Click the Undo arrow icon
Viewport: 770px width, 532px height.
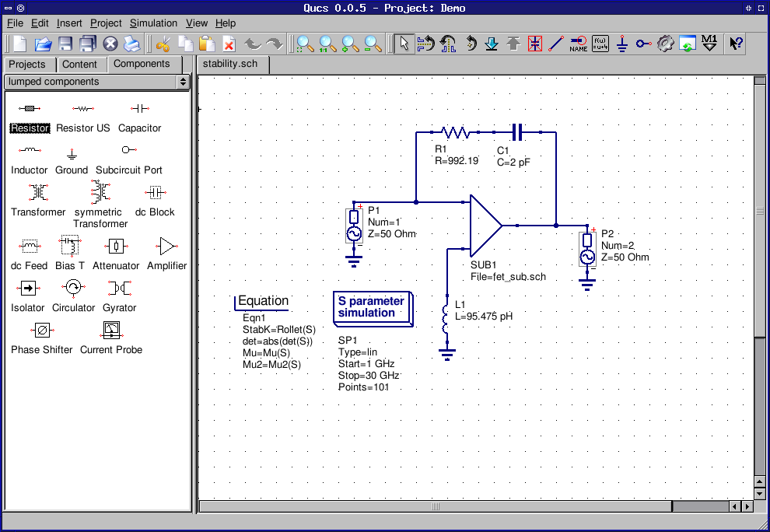pyautogui.click(x=253, y=44)
